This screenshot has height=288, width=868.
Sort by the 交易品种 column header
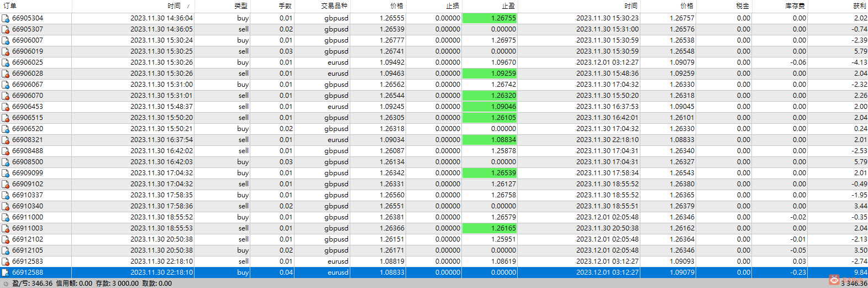pyautogui.click(x=323, y=6)
